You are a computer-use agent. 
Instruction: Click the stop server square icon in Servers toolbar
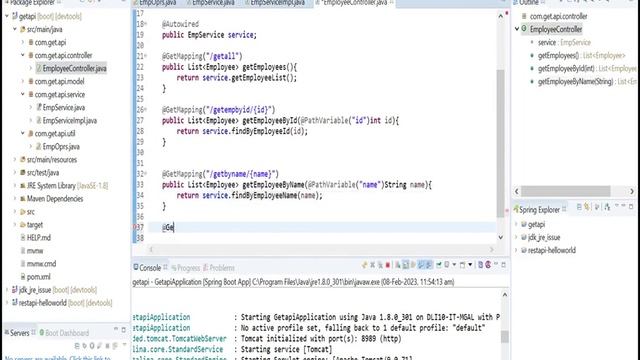click(x=107, y=345)
